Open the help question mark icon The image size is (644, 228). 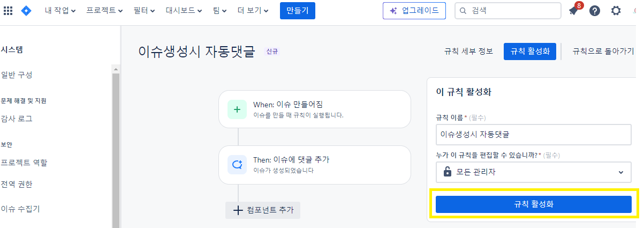click(595, 10)
